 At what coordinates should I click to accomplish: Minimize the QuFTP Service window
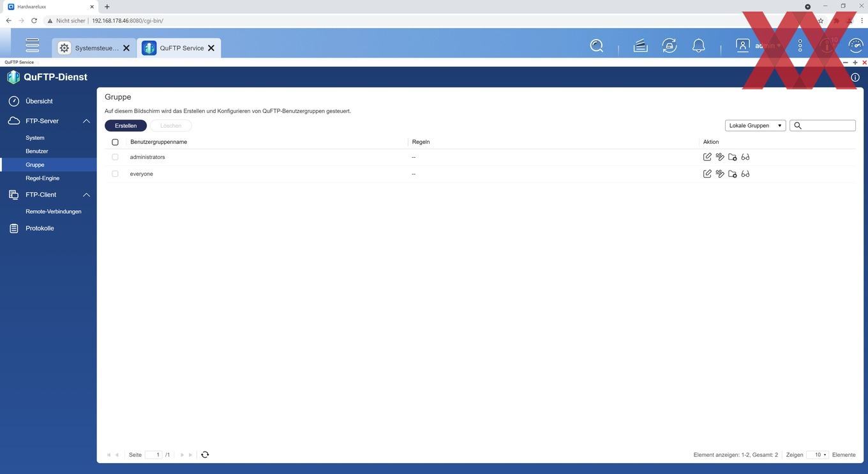point(846,63)
